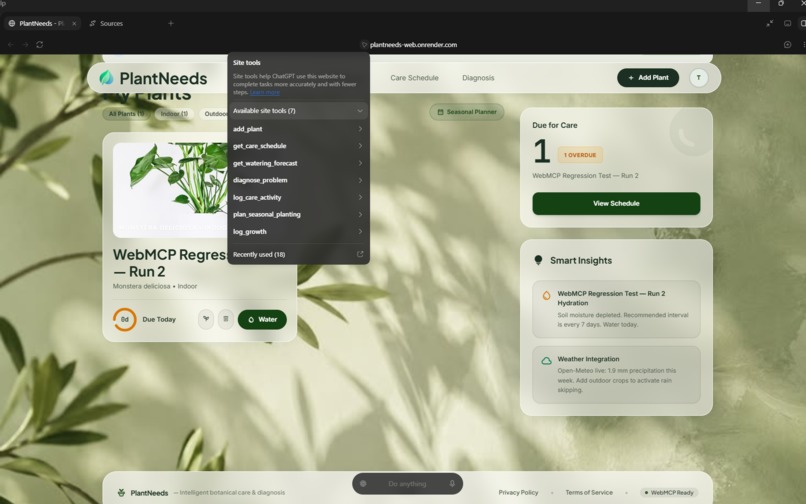Click the View Schedule button

coord(616,204)
